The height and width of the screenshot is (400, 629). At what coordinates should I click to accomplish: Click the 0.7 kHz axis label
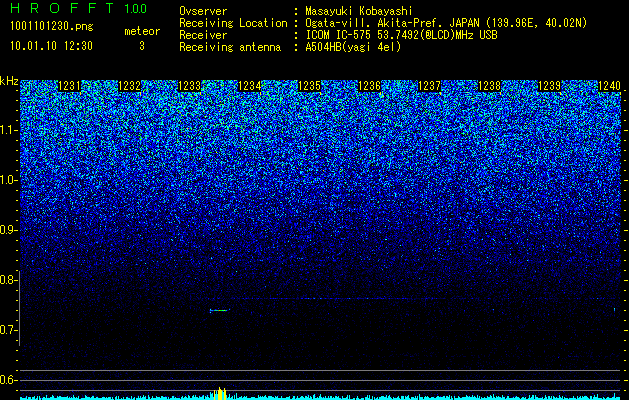8,330
